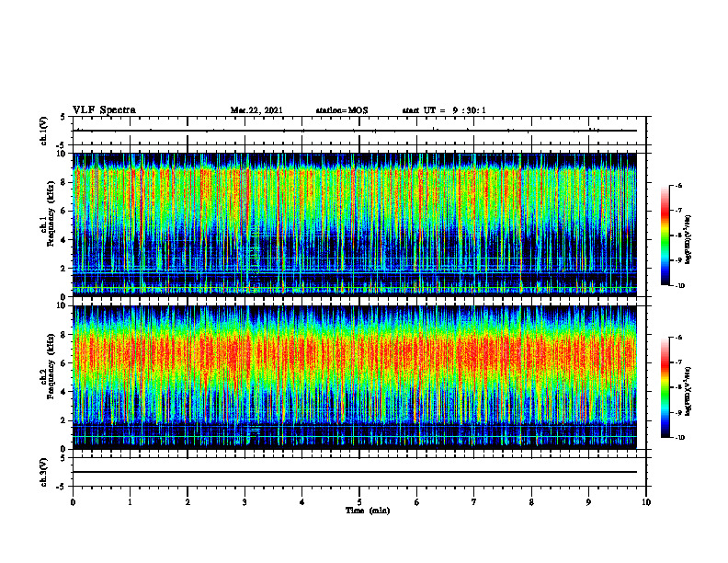Click the "8" kHz tick on ch.1 frequency axis
The width and height of the screenshot is (728, 563).
click(64, 182)
